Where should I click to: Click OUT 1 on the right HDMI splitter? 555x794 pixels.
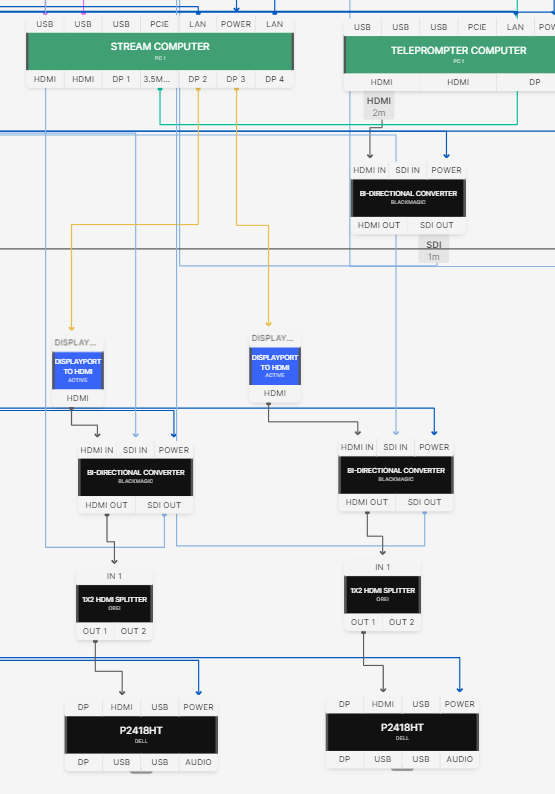coord(363,622)
